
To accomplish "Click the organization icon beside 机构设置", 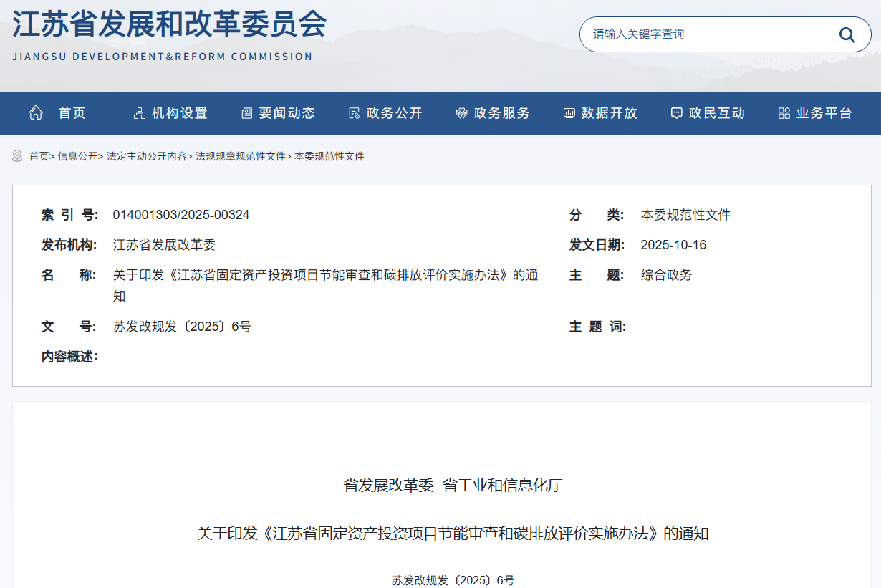I will point(140,113).
